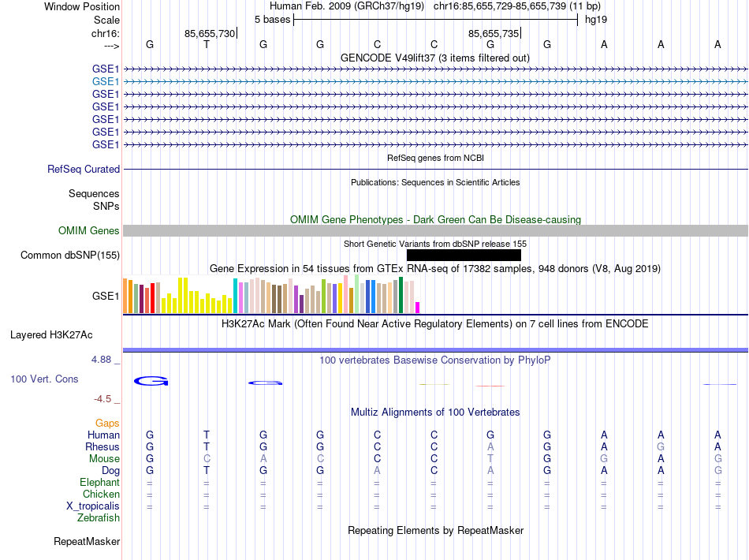Open GENCODE V49lift37 track title
749x560 pixels.
point(435,58)
